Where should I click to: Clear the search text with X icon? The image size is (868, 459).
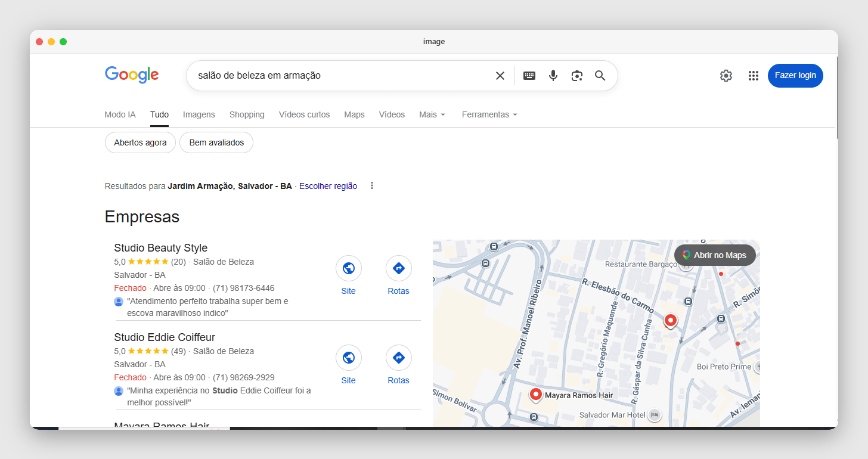(500, 76)
